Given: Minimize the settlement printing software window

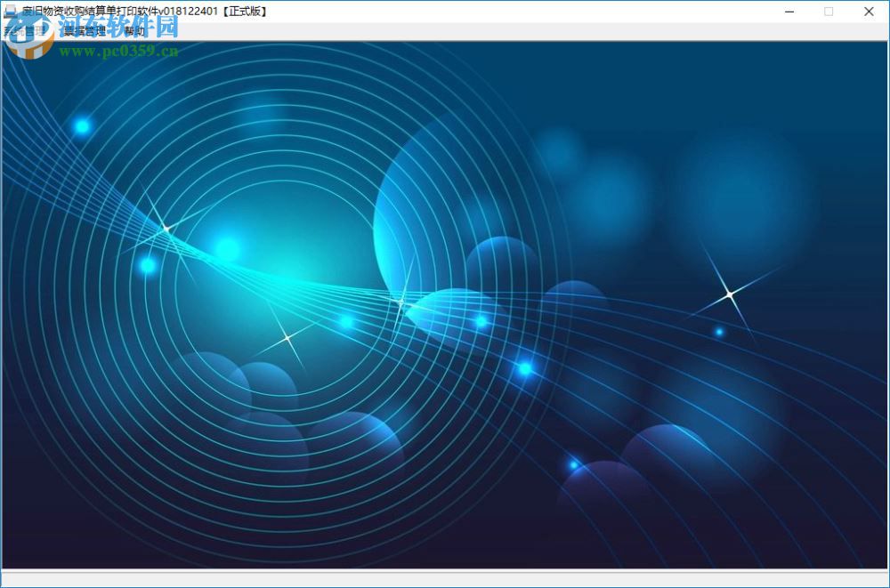Looking at the screenshot, I should (x=789, y=12).
